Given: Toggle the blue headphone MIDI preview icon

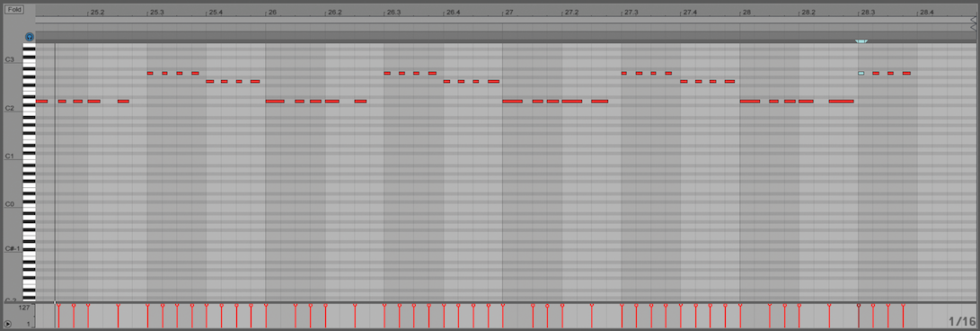Looking at the screenshot, I should click(30, 38).
